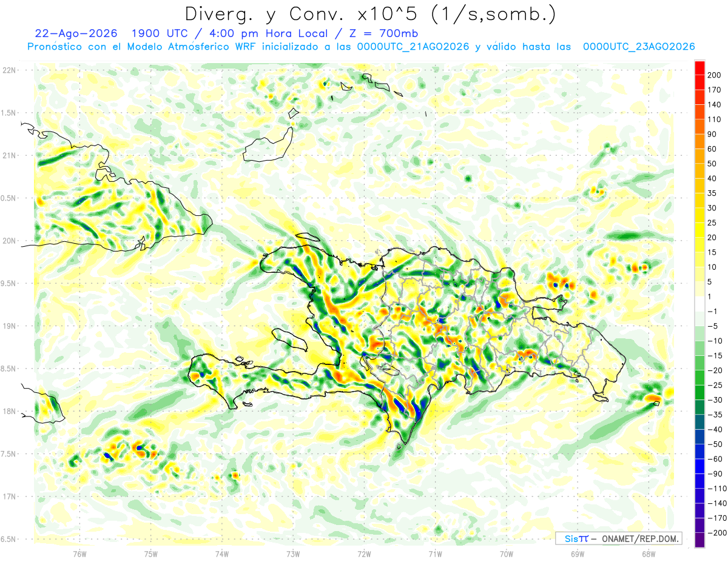The width and height of the screenshot is (728, 562).
Task: Click the white colorbar segment between 1 and -1
Action: tap(699, 304)
